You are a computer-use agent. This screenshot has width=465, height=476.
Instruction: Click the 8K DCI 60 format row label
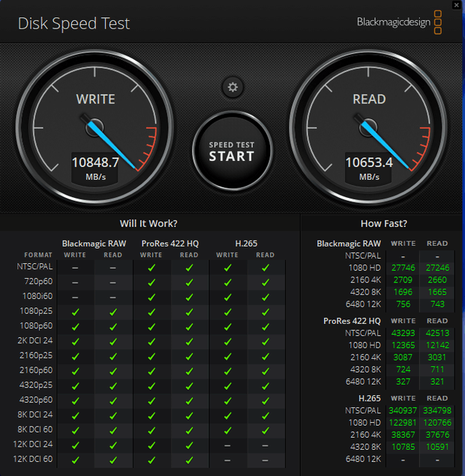point(35,430)
